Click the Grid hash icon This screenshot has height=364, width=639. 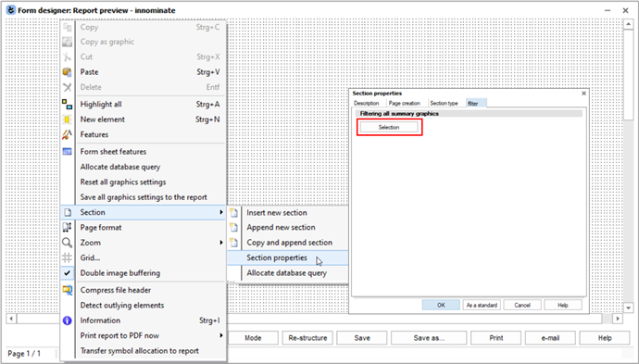(x=68, y=257)
